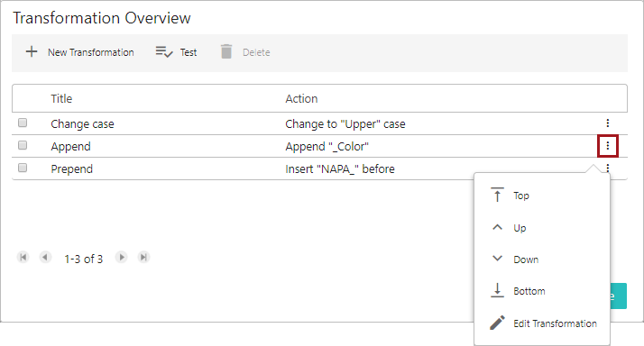
Task: Go to the next page arrow
Action: click(121, 258)
